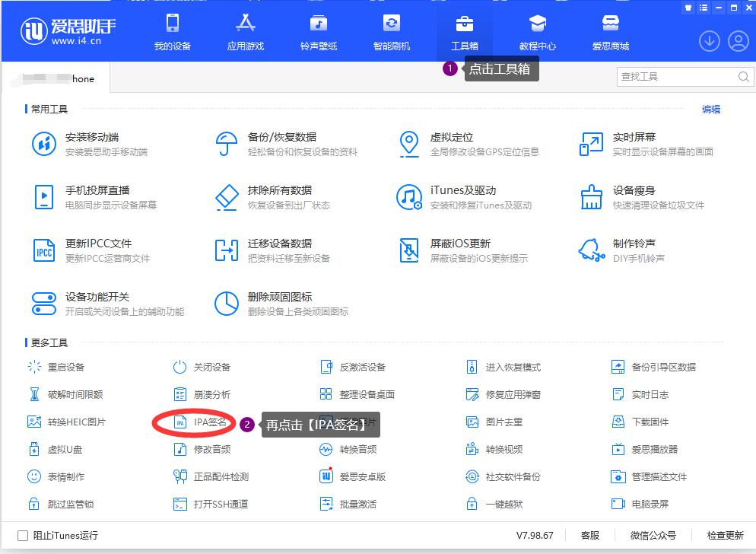756x554 pixels.
Task: Open 修改音频 tool
Action: coord(202,450)
